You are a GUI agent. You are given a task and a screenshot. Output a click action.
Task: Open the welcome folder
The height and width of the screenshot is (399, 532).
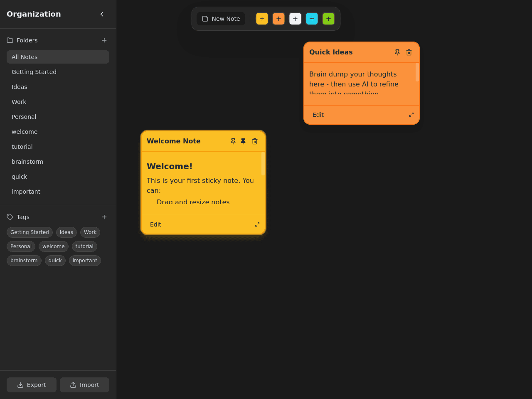click(x=58, y=132)
